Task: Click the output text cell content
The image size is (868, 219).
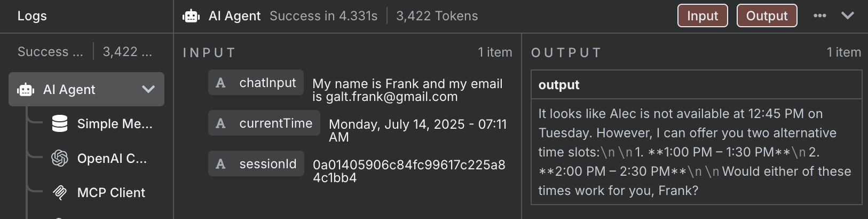Action: pos(697,152)
